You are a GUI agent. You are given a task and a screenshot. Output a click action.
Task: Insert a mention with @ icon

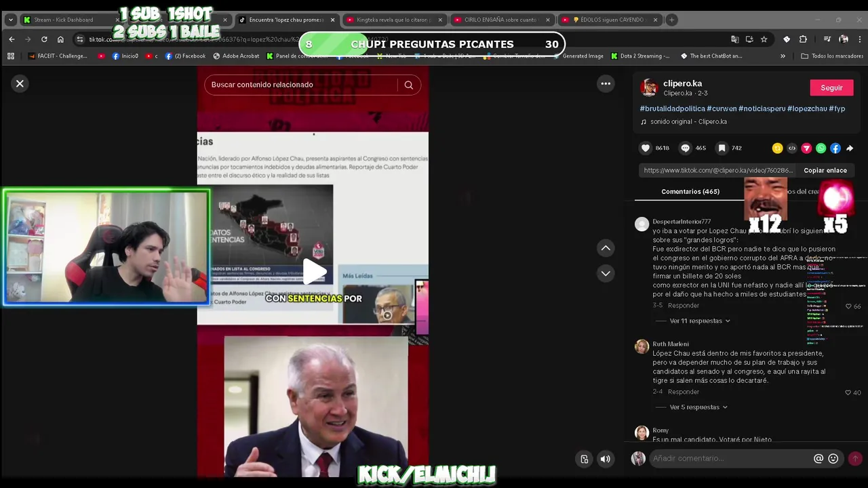(x=818, y=459)
